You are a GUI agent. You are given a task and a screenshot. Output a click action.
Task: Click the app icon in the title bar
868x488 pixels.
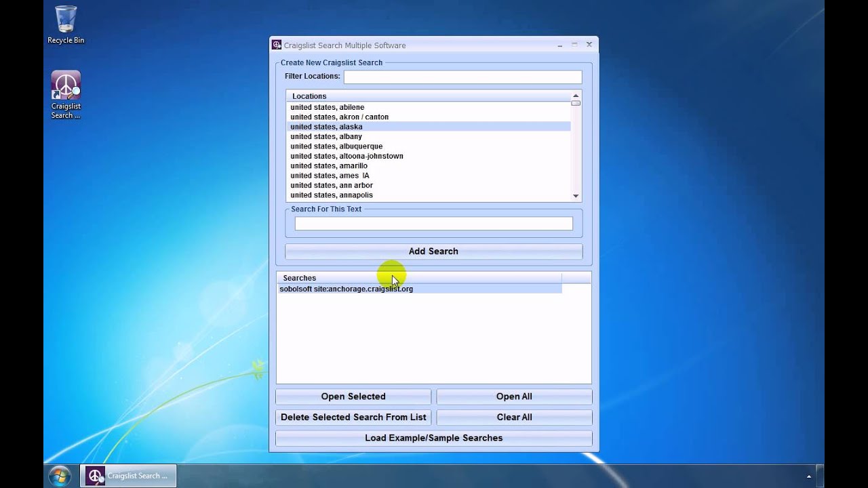pyautogui.click(x=277, y=45)
